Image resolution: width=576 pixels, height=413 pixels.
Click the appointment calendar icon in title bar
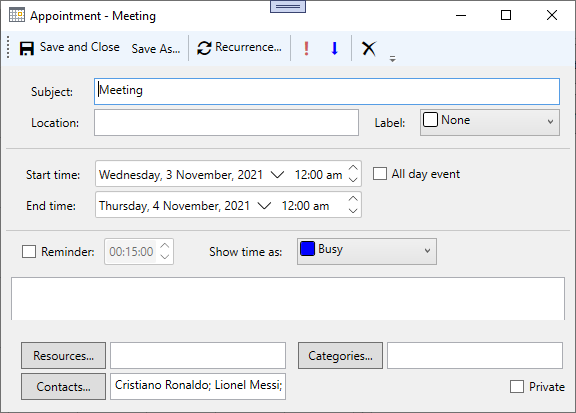[17, 15]
